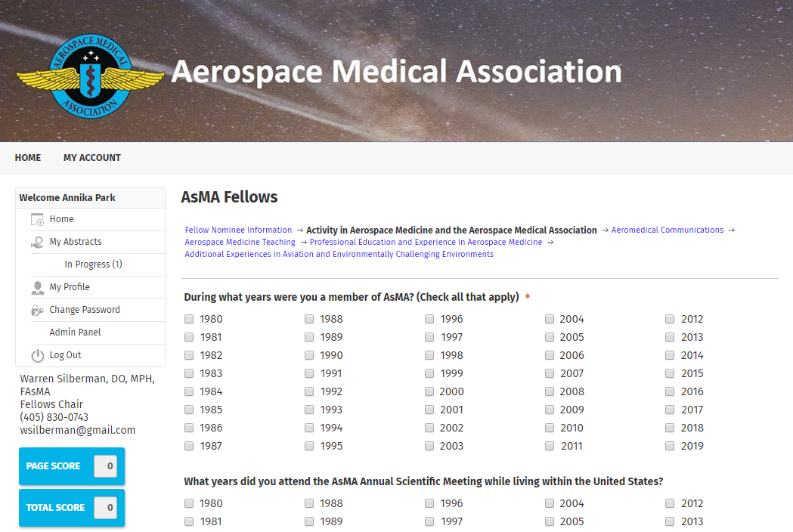Click the Log Out power icon

point(38,356)
